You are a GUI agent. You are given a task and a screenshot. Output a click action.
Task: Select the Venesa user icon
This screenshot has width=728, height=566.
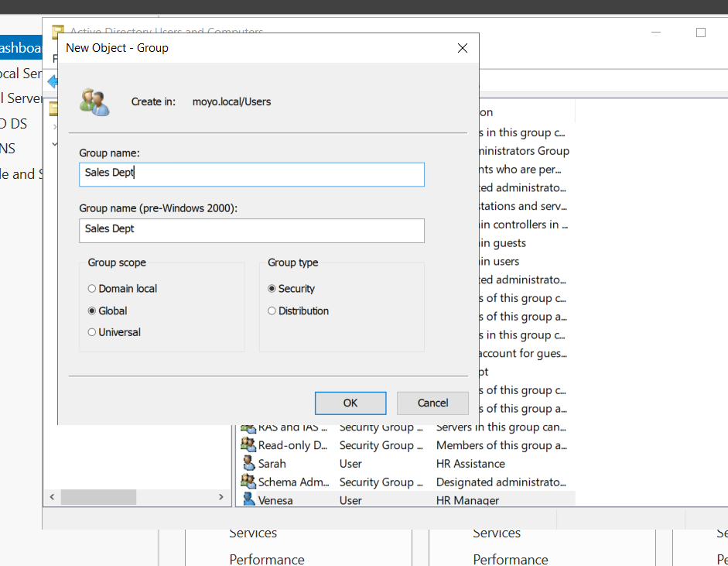coord(248,500)
